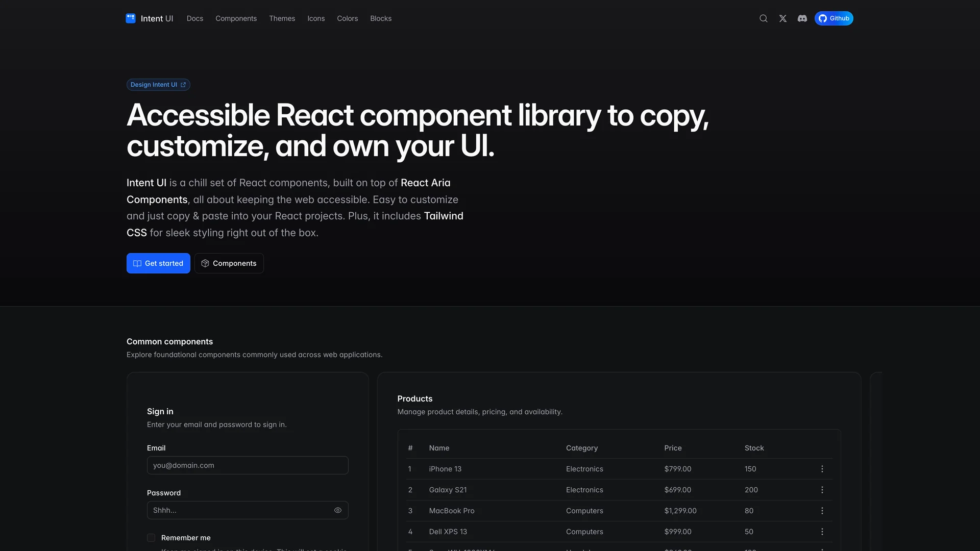Open the Galaxy S21 row actions menu
The height and width of the screenshot is (551, 980).
coord(822,490)
